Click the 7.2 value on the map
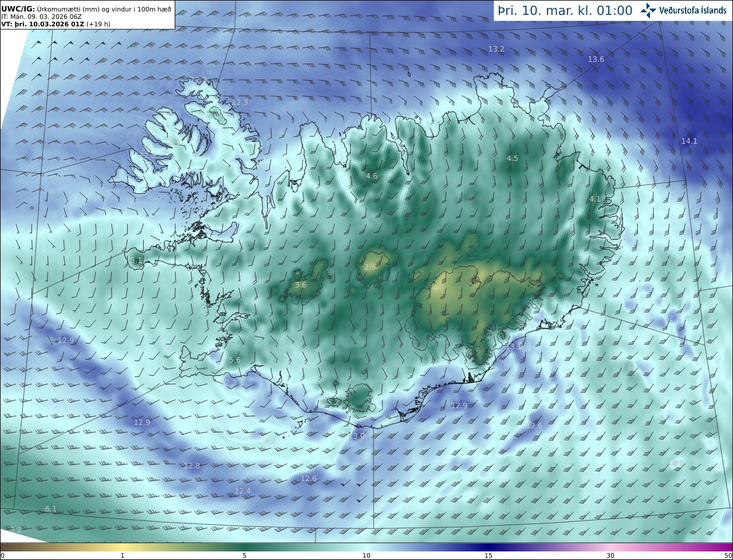 pyautogui.click(x=16, y=529)
